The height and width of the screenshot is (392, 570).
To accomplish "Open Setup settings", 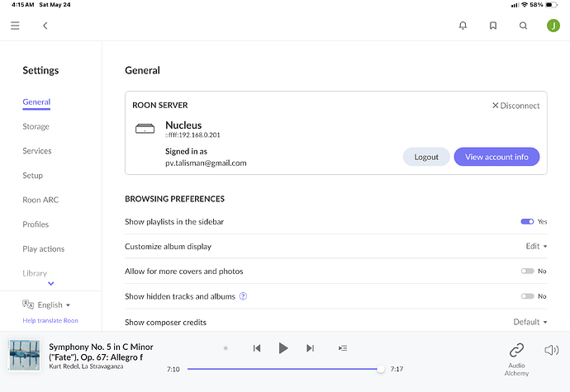I will point(32,176).
